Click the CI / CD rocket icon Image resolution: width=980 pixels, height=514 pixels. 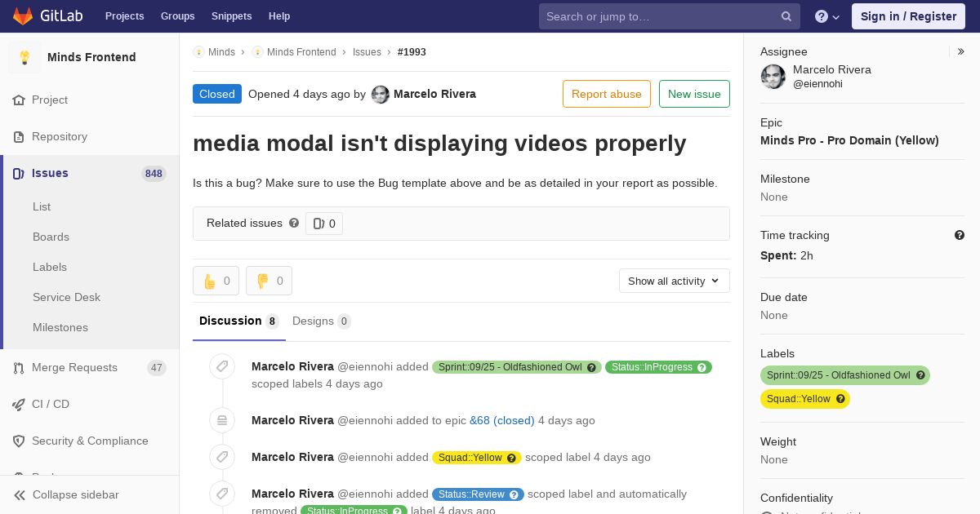point(19,404)
